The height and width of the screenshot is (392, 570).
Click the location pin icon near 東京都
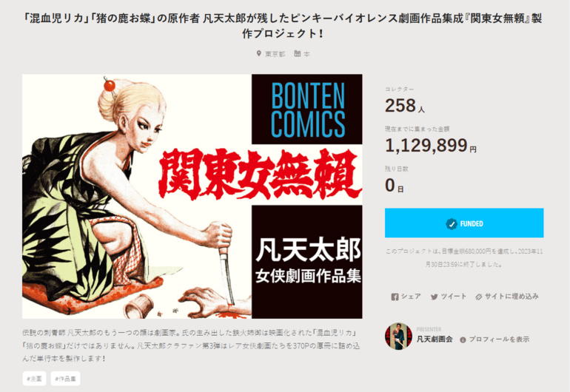259,53
